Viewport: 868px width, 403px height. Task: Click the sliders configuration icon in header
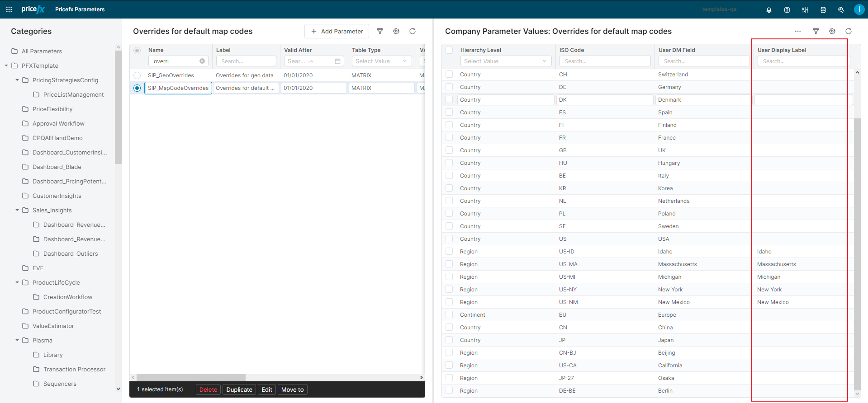pos(805,10)
